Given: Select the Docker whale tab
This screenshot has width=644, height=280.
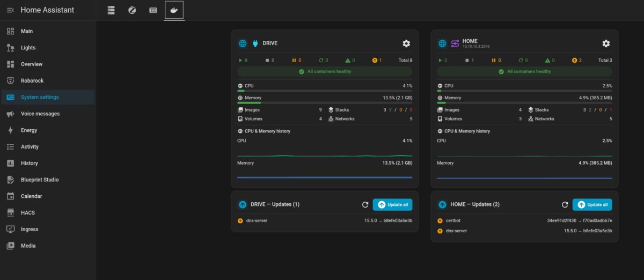Looking at the screenshot, I should pos(174,10).
